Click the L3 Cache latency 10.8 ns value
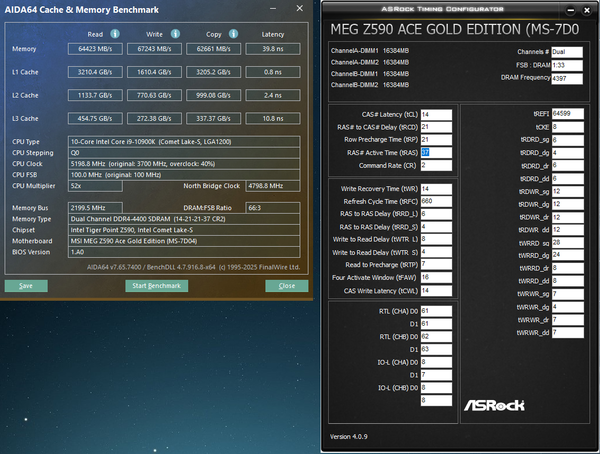The image size is (600, 454). [273, 119]
